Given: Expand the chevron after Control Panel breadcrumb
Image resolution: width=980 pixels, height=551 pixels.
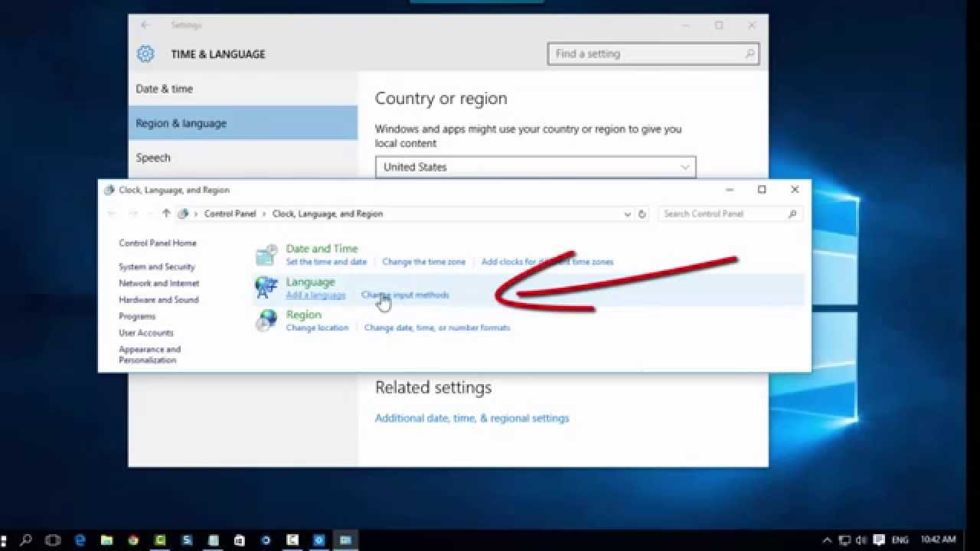Looking at the screenshot, I should pyautogui.click(x=264, y=214).
